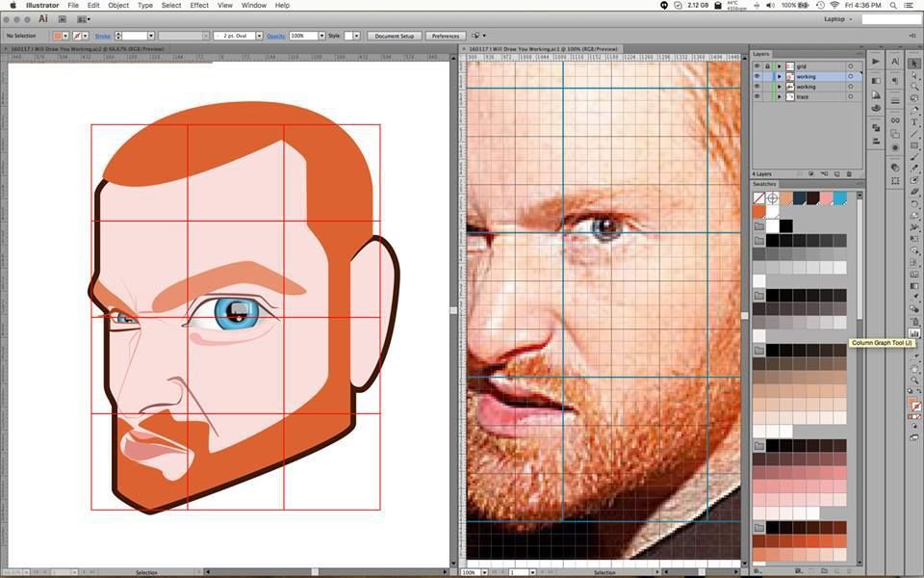Open the 2 pt. Oval brush dropdown
924x578 pixels.
click(259, 36)
